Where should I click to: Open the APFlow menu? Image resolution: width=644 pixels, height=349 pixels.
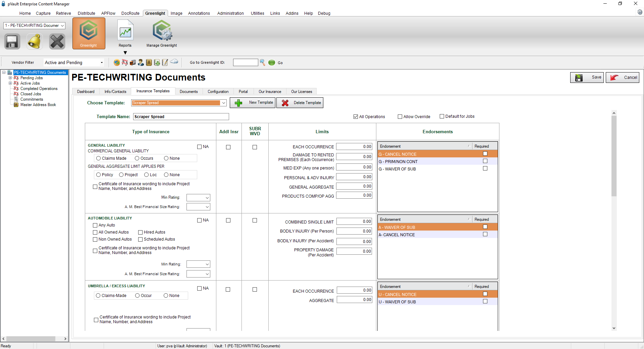[x=108, y=13]
